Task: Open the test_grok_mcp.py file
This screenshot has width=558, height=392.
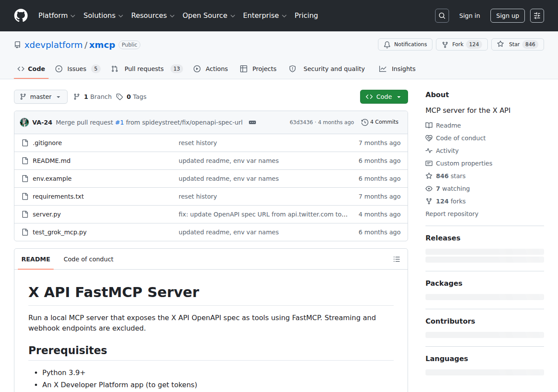Action: pyautogui.click(x=60, y=232)
